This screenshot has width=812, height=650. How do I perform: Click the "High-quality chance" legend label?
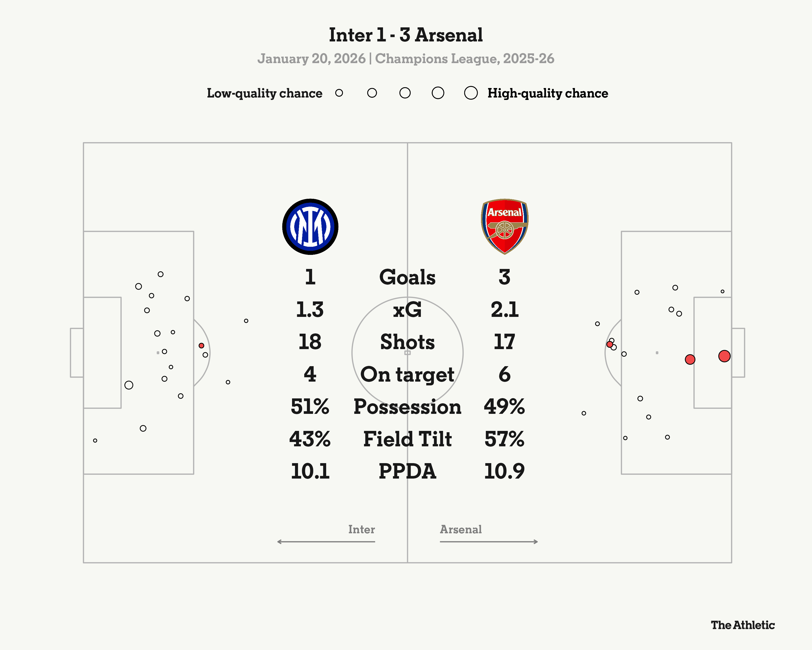(548, 93)
